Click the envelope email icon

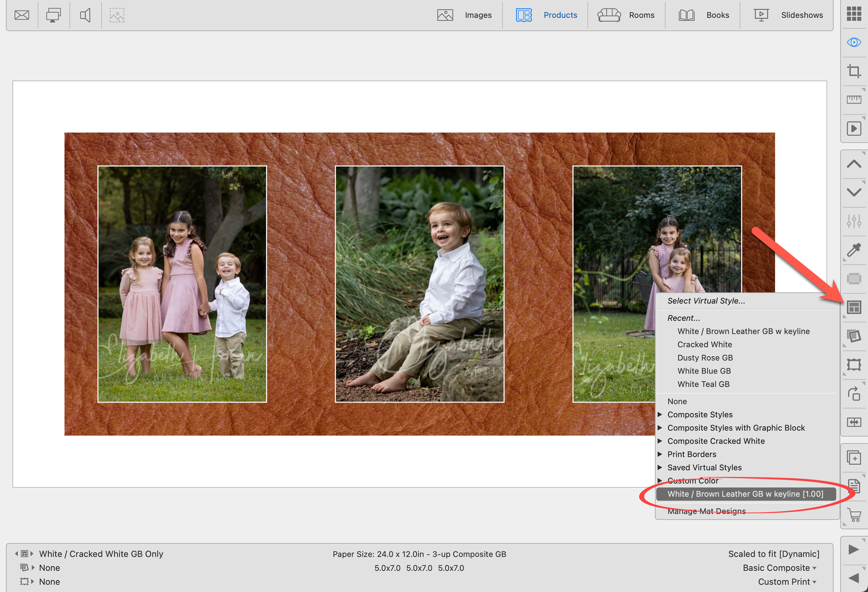tap(22, 15)
